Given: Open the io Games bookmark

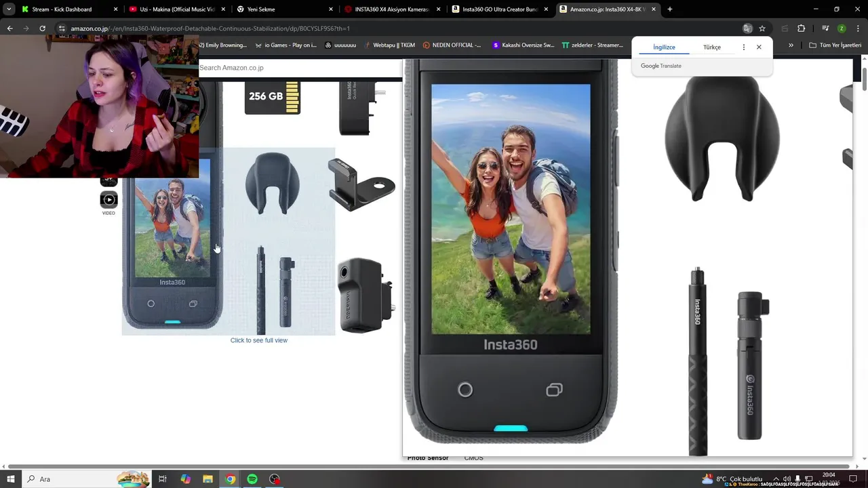Looking at the screenshot, I should 285,45.
